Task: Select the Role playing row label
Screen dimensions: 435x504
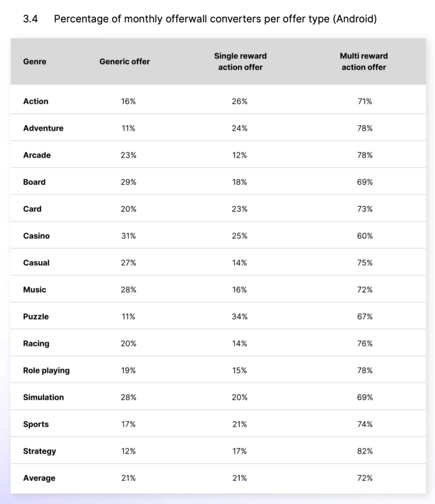Action: [46, 370]
